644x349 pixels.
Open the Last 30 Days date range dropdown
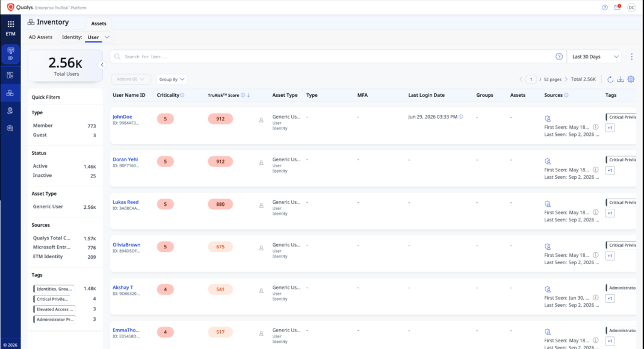click(595, 57)
